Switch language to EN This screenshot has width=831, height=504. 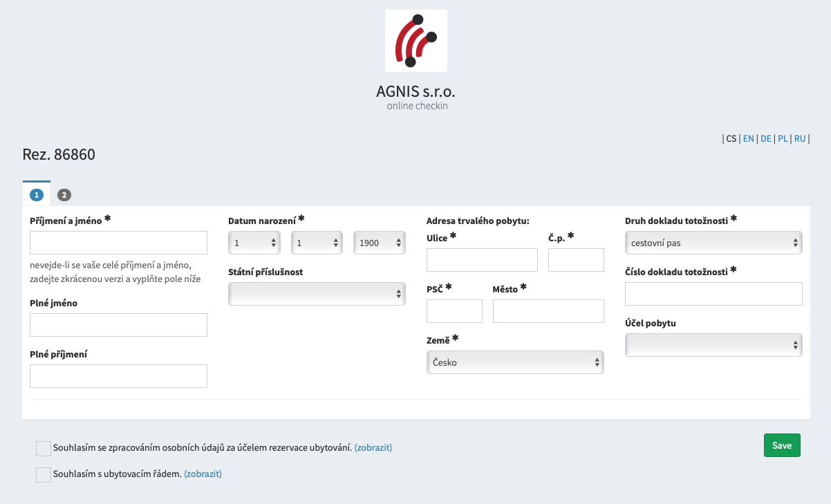(x=748, y=139)
